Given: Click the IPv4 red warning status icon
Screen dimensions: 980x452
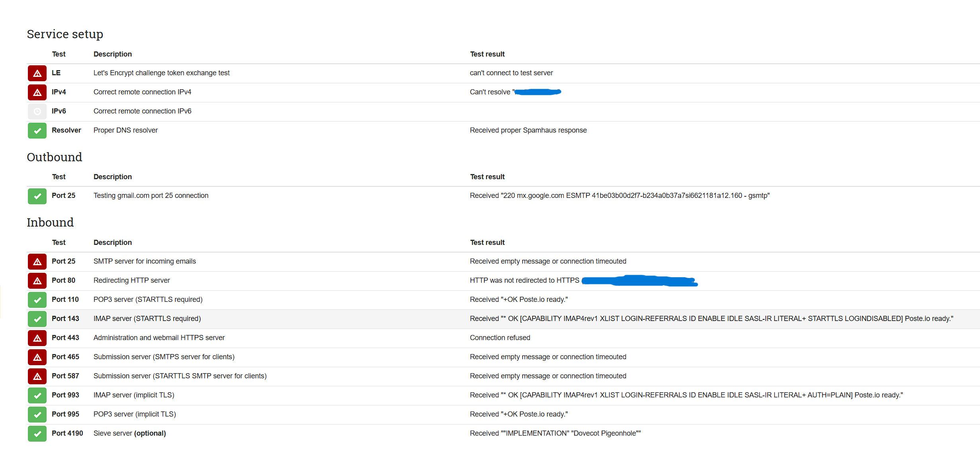Looking at the screenshot, I should [37, 92].
